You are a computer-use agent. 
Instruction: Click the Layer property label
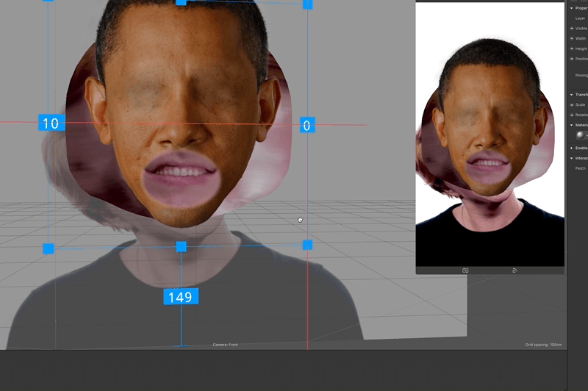580,18
